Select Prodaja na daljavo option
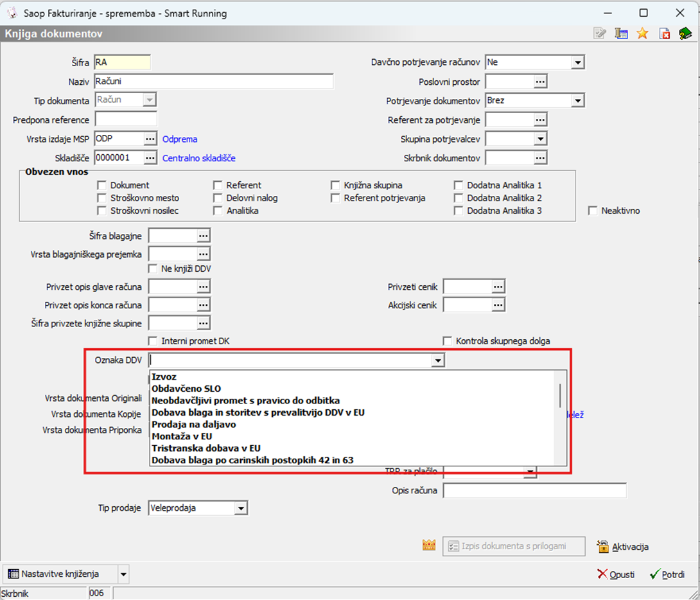The image size is (700, 600). click(x=353, y=425)
